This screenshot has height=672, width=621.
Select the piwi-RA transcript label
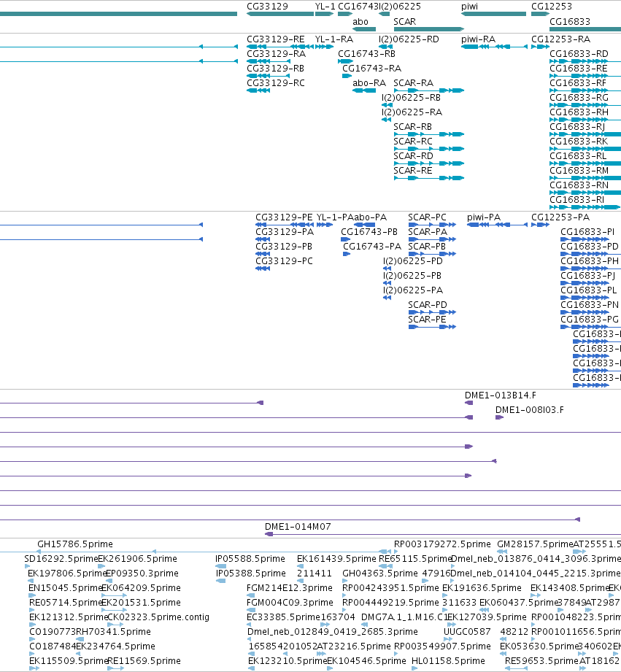coord(478,39)
